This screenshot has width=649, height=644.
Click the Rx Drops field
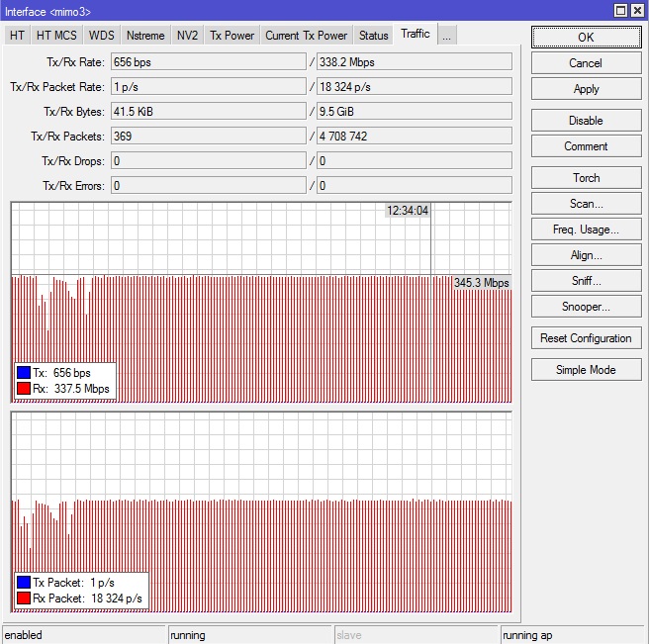click(x=415, y=161)
